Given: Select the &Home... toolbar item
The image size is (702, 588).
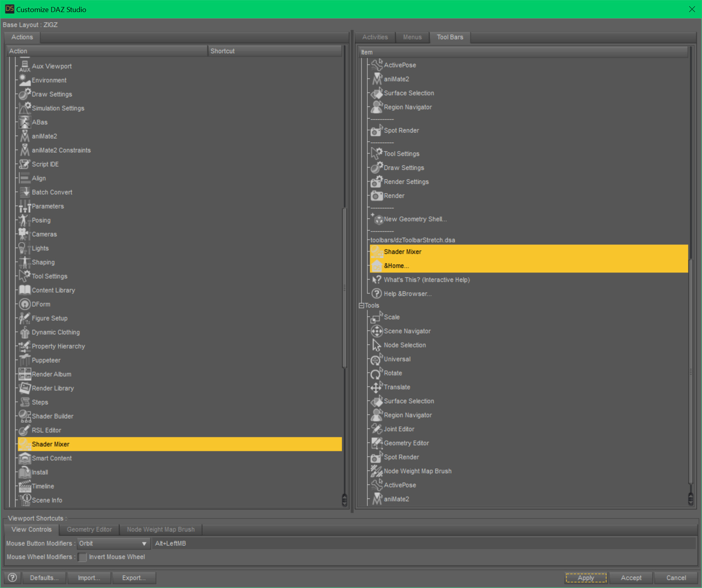Looking at the screenshot, I should pyautogui.click(x=529, y=266).
